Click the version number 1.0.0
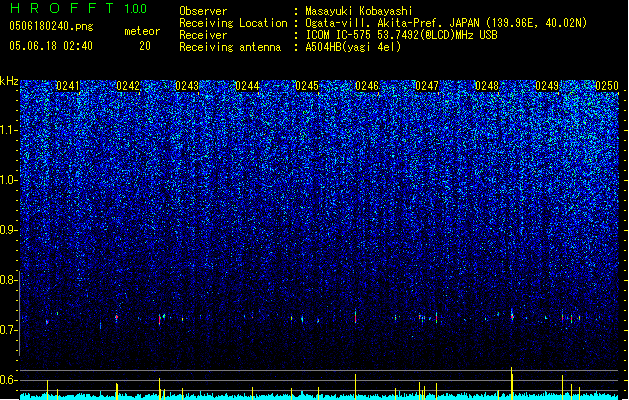The width and height of the screenshot is (629, 400). (135, 9)
